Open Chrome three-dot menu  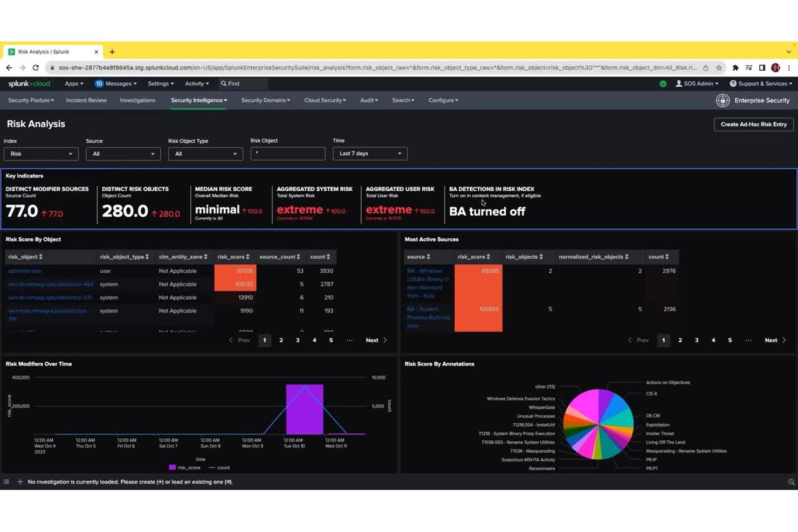(x=789, y=68)
